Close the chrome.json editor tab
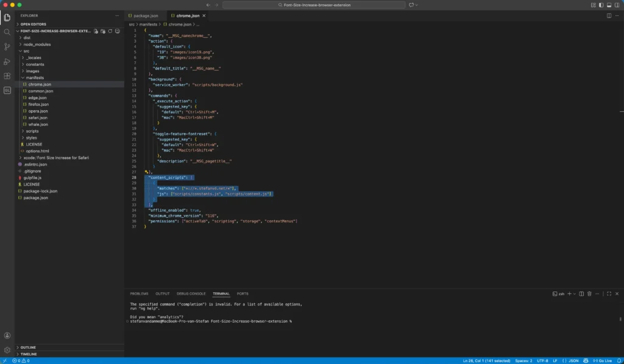This screenshot has height=364, width=624. (204, 15)
